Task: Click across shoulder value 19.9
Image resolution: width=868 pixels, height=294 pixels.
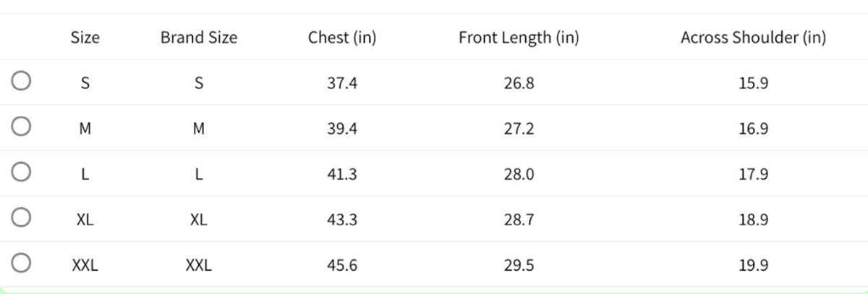Action: [x=753, y=266]
